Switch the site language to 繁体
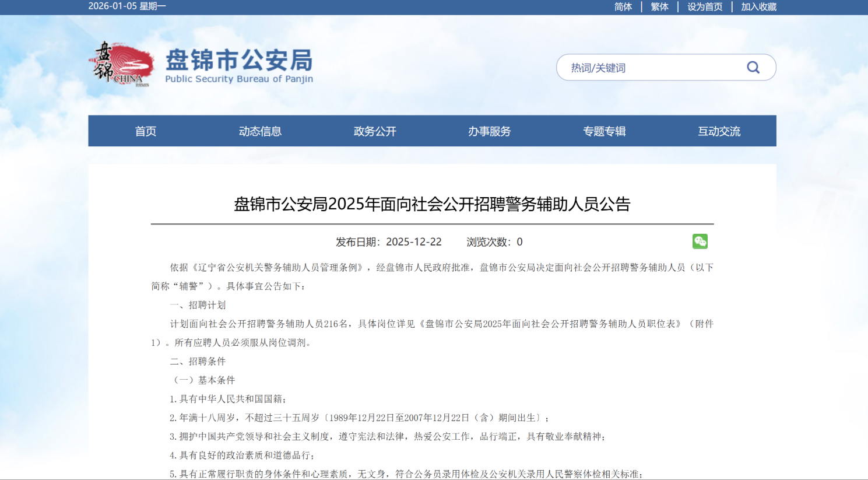The image size is (868, 480). pos(659,6)
